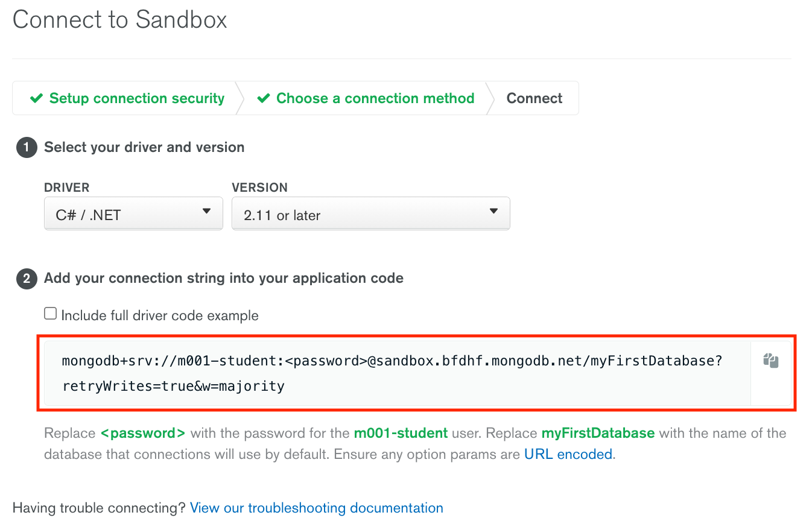Click the Having trouble connecting? text
This screenshot has width=812, height=521.
99,508
